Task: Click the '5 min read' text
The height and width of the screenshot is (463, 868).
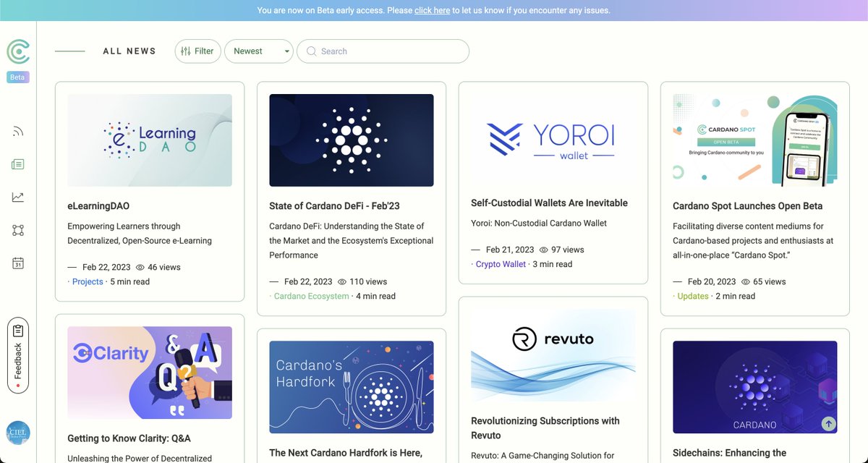Action: 130,281
